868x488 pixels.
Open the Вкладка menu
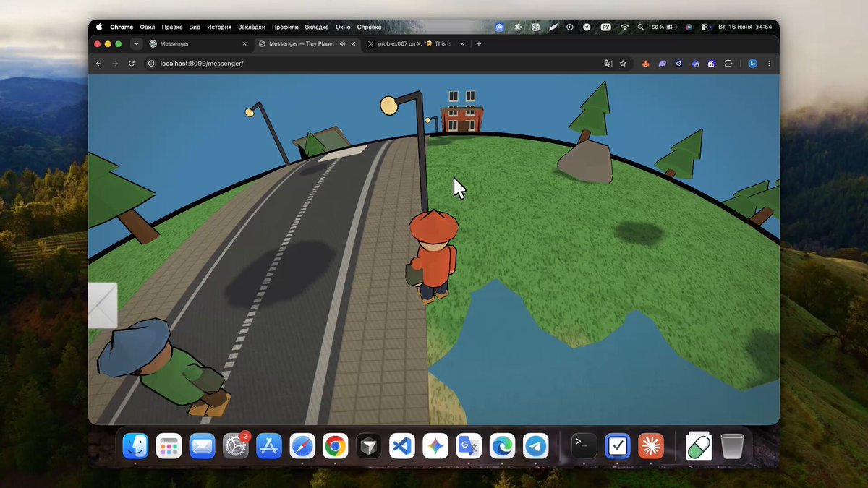pyautogui.click(x=317, y=27)
